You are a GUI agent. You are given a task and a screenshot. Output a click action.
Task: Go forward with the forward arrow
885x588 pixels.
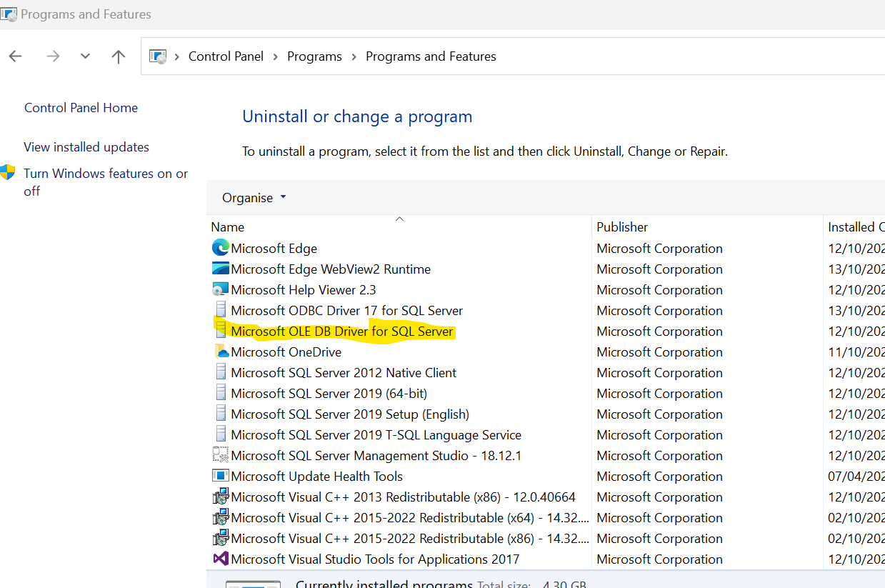point(53,56)
